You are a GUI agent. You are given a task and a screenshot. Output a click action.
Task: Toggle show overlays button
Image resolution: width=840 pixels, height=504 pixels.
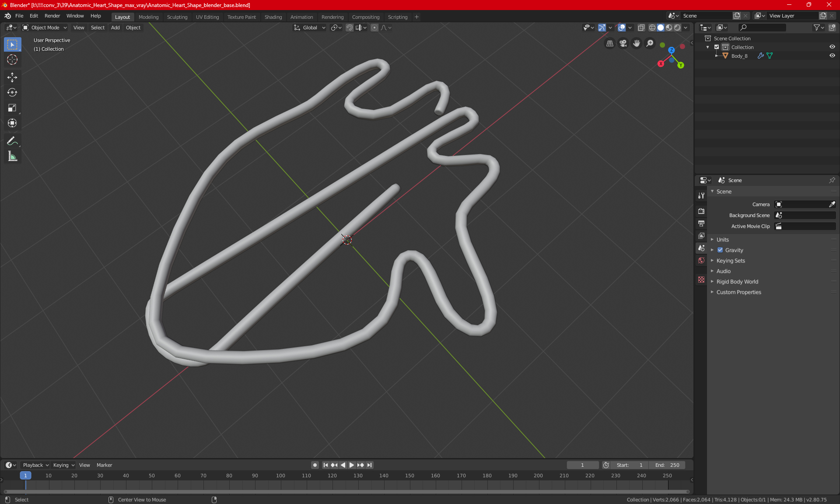[x=622, y=28]
